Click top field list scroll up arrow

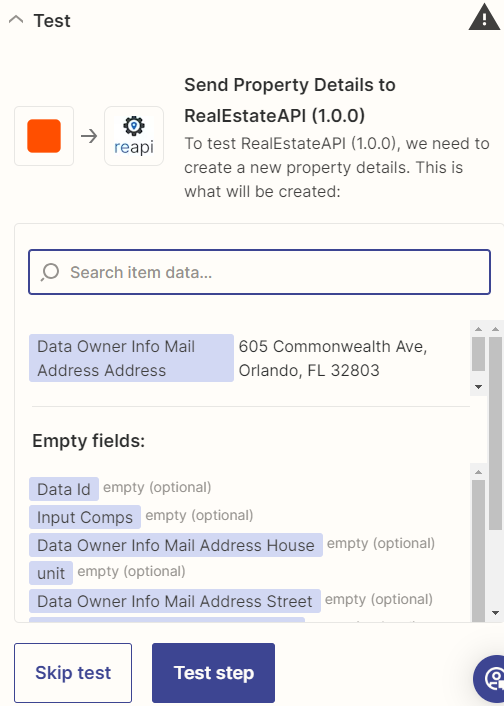[x=478, y=329]
